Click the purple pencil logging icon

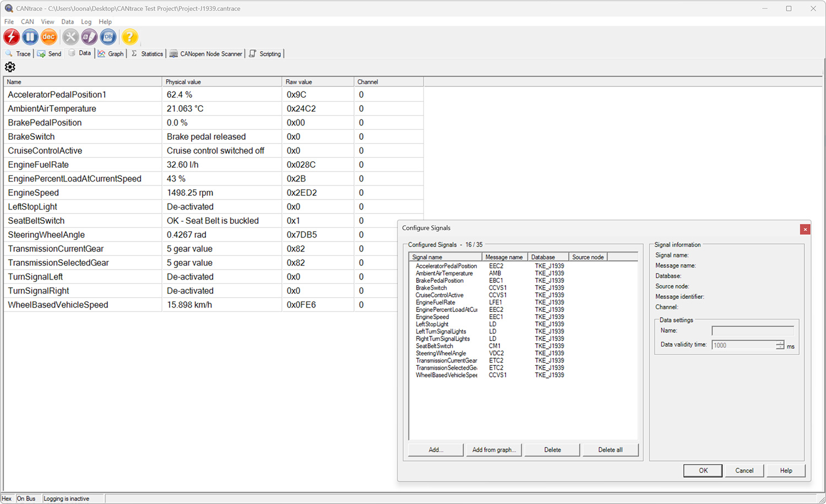89,37
